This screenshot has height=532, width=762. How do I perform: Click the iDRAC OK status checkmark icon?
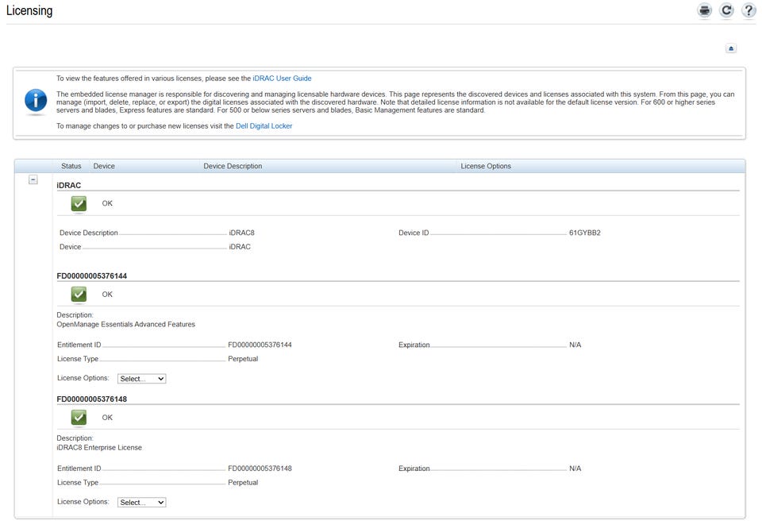[x=79, y=204]
